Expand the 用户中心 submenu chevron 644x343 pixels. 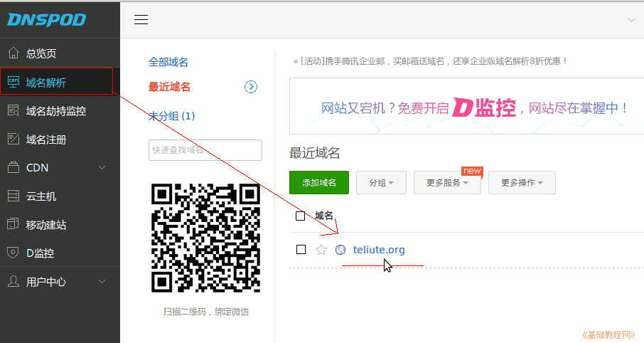tap(102, 281)
